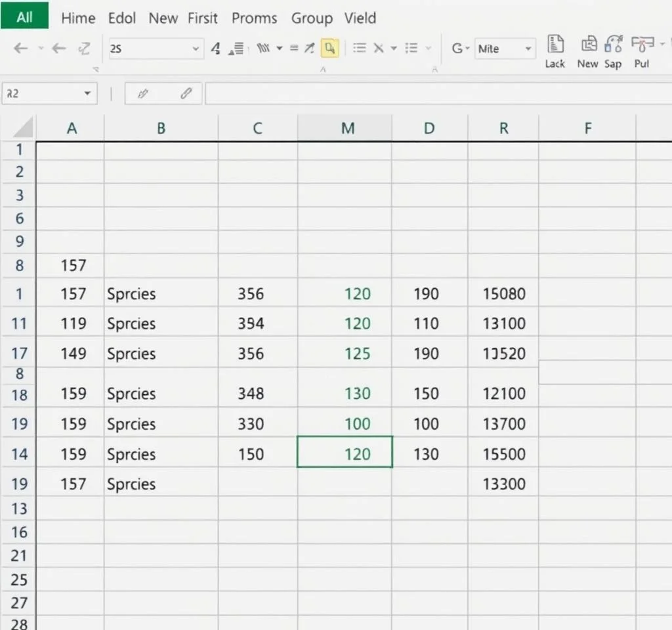Select the cell containing 15080
Viewport: 672px width, 630px height.
pyautogui.click(x=503, y=294)
